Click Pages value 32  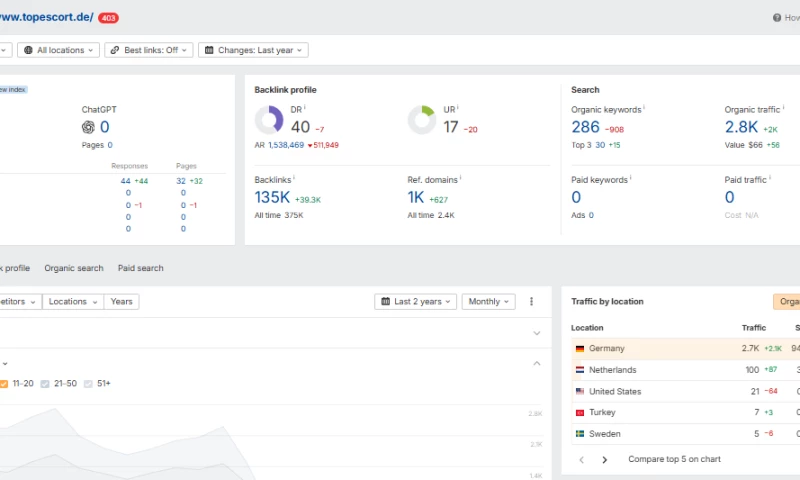click(x=181, y=181)
